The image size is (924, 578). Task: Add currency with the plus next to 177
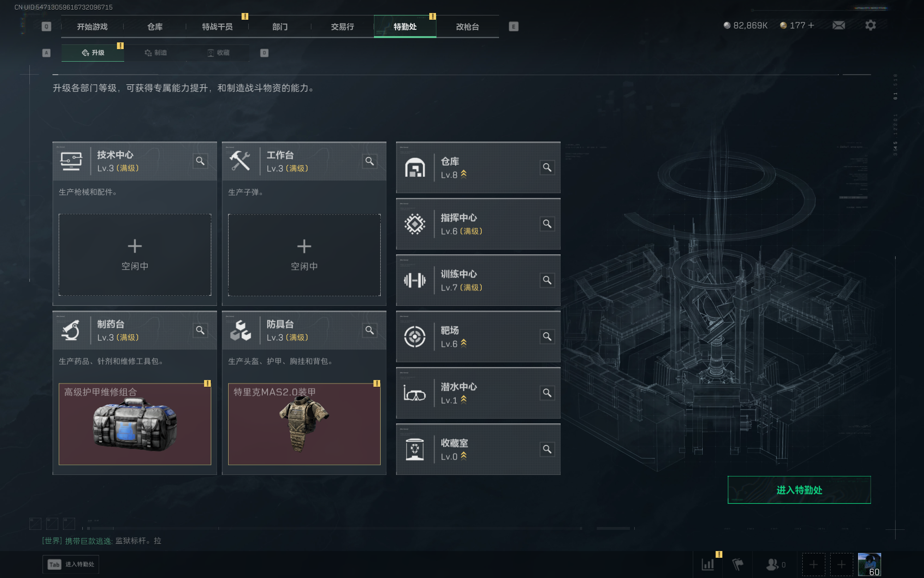point(811,25)
